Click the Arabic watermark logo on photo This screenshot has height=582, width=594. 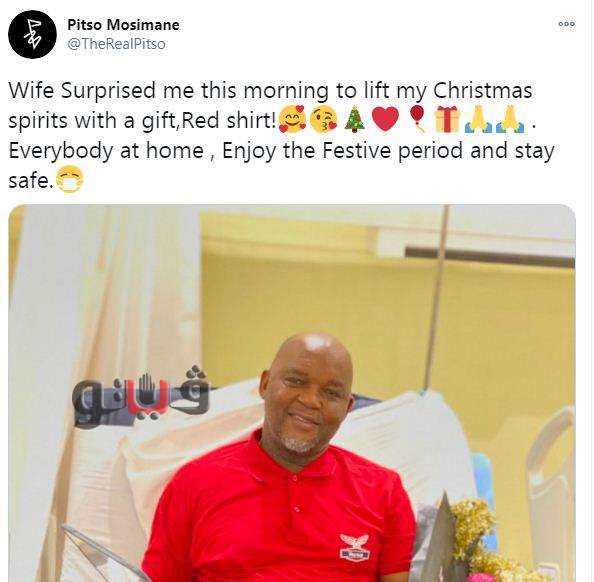(x=141, y=396)
